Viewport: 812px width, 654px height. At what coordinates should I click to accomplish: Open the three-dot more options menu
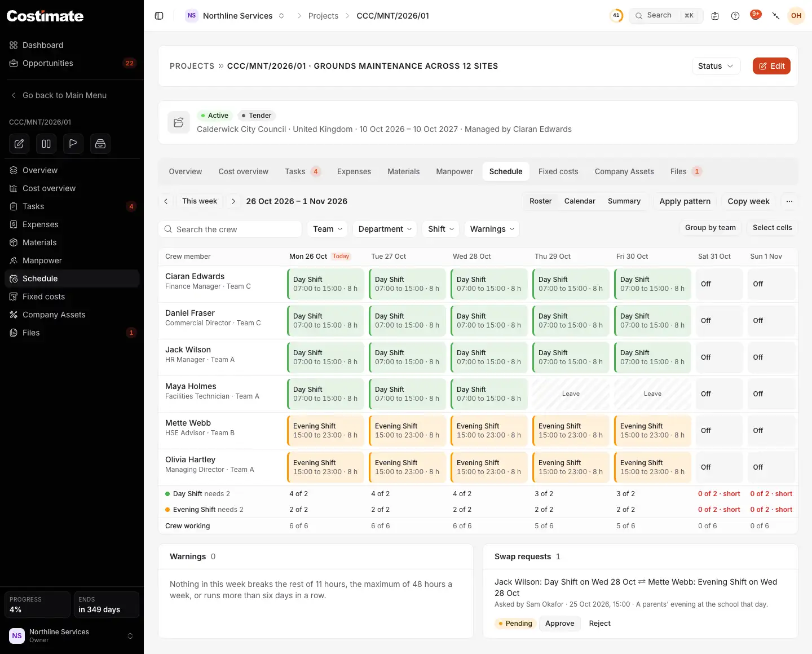pyautogui.click(x=789, y=201)
